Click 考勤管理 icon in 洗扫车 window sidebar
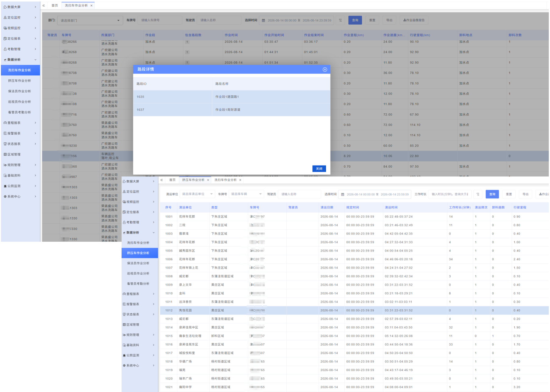Viewport: 550px width, 392px height. coord(5,49)
